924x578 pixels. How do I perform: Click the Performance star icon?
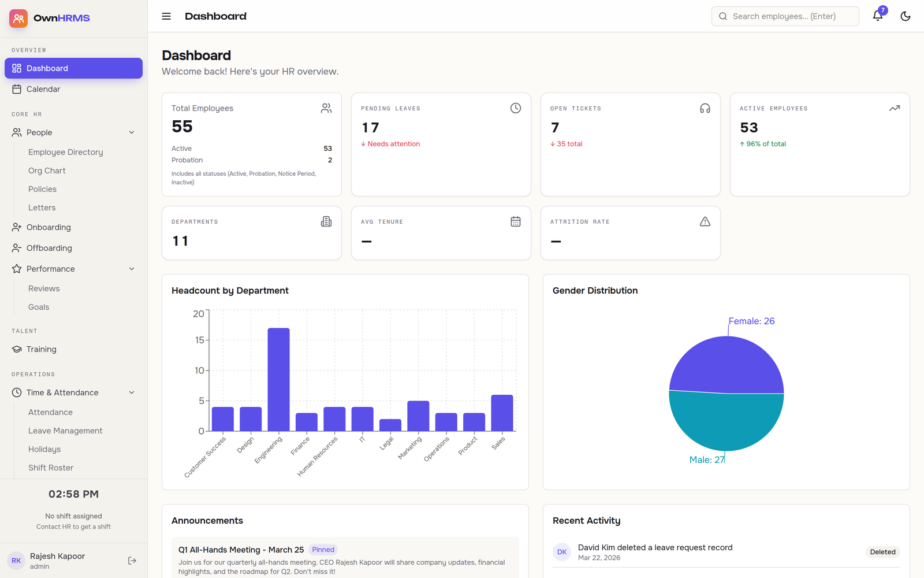coord(17,269)
